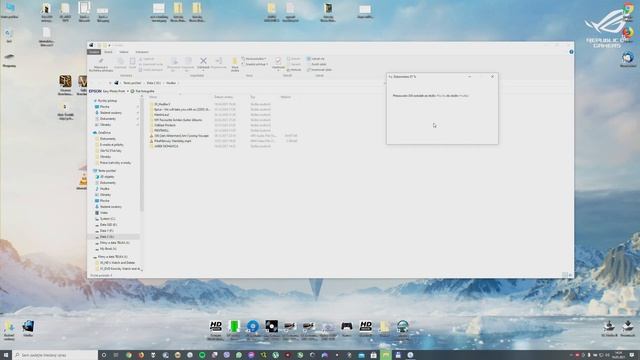The height and width of the screenshot is (360, 640).
Task: Open the blue disc desktop shortcut
Action: (x=253, y=326)
